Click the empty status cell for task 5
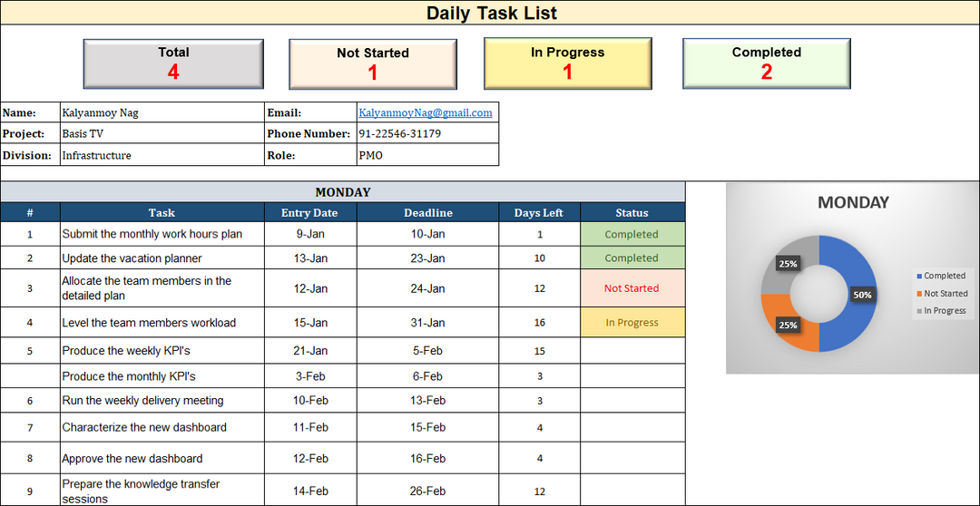This screenshot has width=980, height=506. (632, 351)
